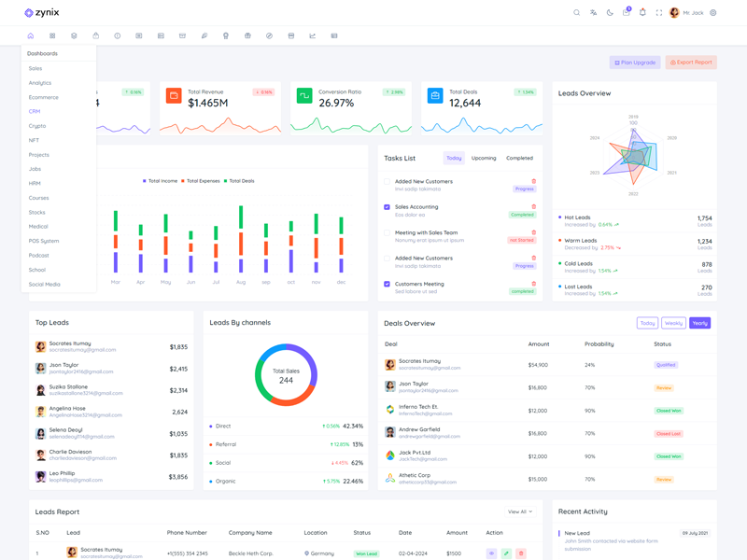This screenshot has height=560, width=747.
Task: Open the shopping cart icon
Action: click(x=626, y=13)
